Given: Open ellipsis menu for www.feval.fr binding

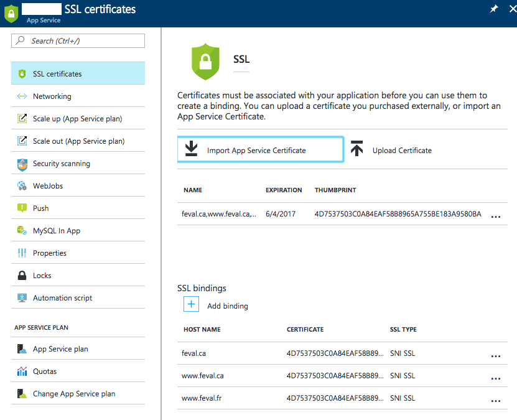Looking at the screenshot, I should coord(496,401).
